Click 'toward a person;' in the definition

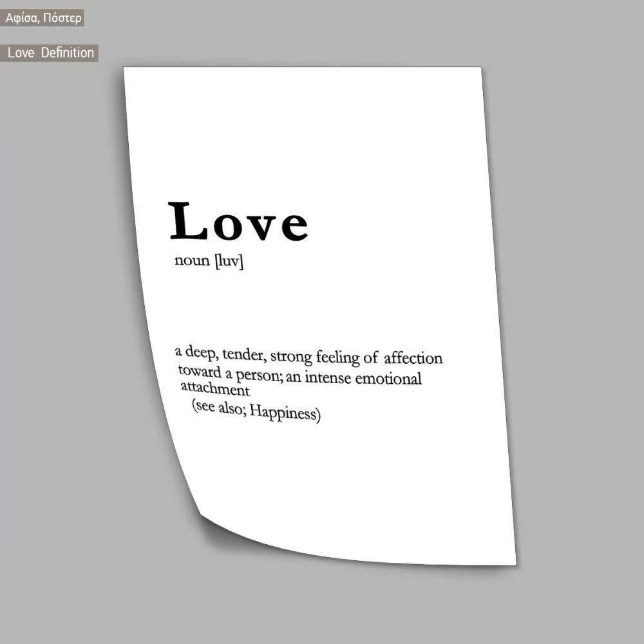pos(230,374)
